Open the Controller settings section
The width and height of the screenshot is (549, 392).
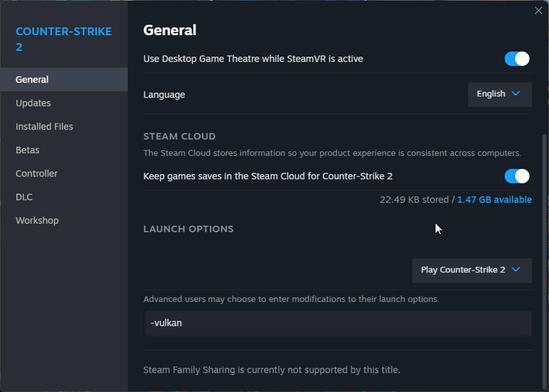(37, 173)
